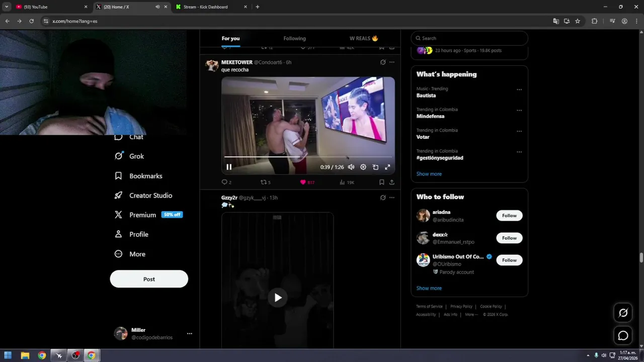Click the Post button
The image size is (644, 362).
[x=149, y=279]
